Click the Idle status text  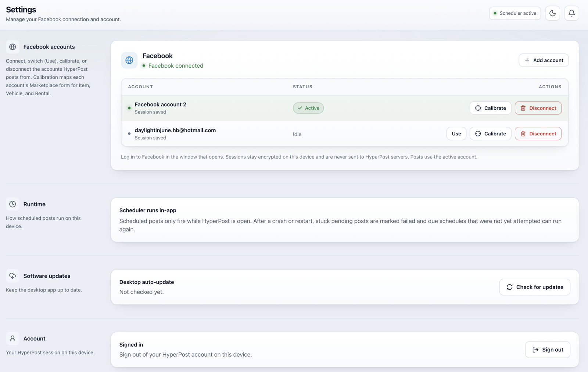coord(297,134)
